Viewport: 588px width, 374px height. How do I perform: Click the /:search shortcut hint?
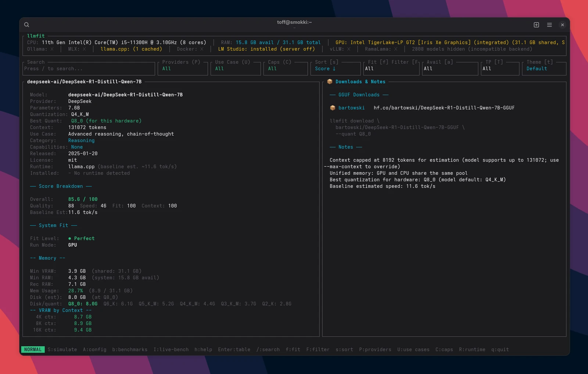pos(268,349)
